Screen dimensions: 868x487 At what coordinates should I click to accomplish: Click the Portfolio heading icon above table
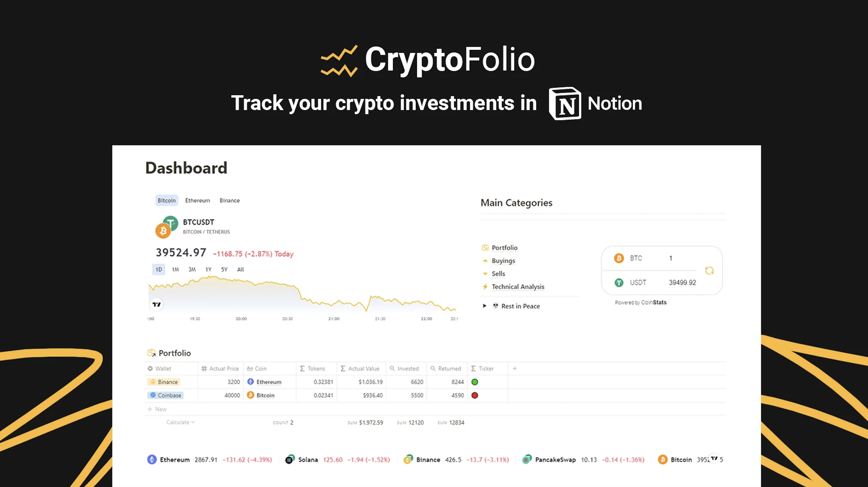pyautogui.click(x=151, y=353)
